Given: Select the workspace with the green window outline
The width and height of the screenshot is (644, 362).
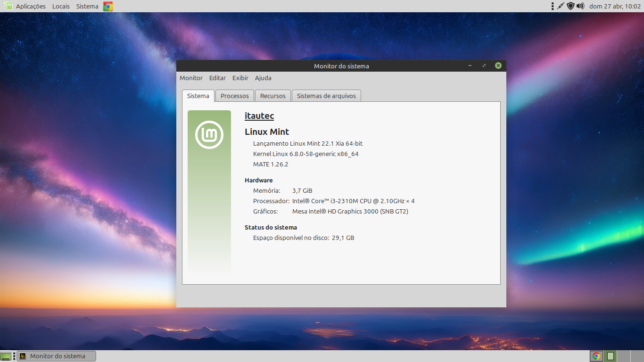Looking at the screenshot, I should click(x=610, y=356).
